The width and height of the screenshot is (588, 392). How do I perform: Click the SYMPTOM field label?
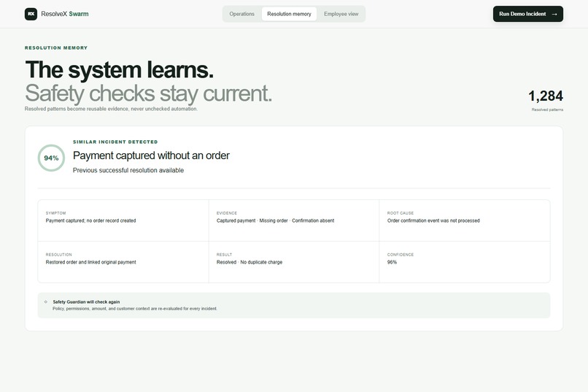point(56,213)
